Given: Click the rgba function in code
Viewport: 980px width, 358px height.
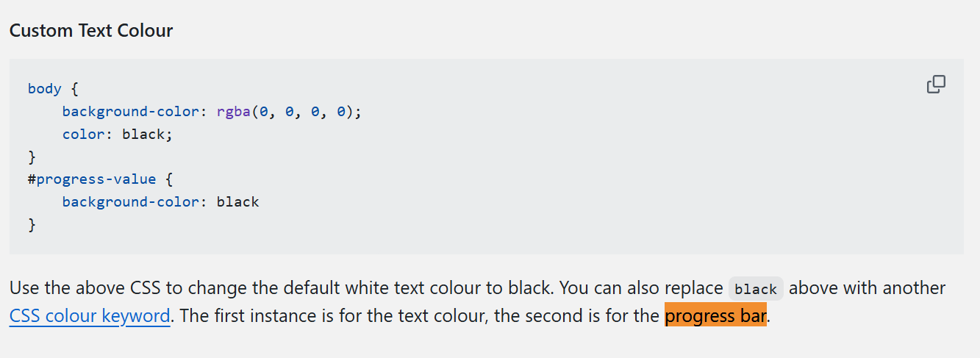Looking at the screenshot, I should pyautogui.click(x=234, y=112).
